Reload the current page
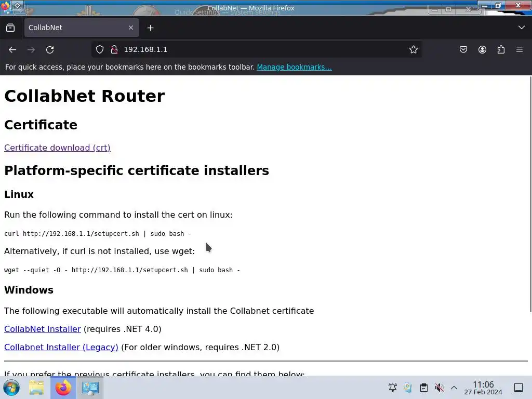The height and width of the screenshot is (399, 532). click(50, 49)
